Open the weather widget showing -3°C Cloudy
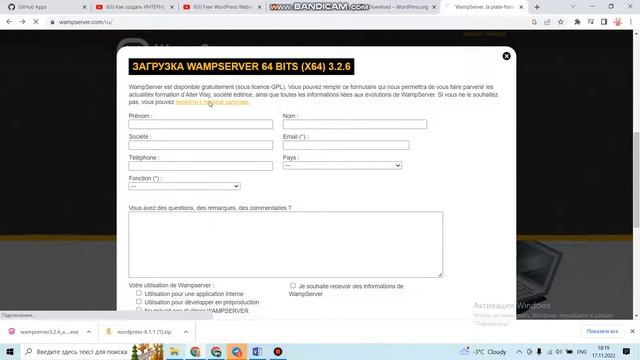The image size is (640, 360). pyautogui.click(x=483, y=351)
